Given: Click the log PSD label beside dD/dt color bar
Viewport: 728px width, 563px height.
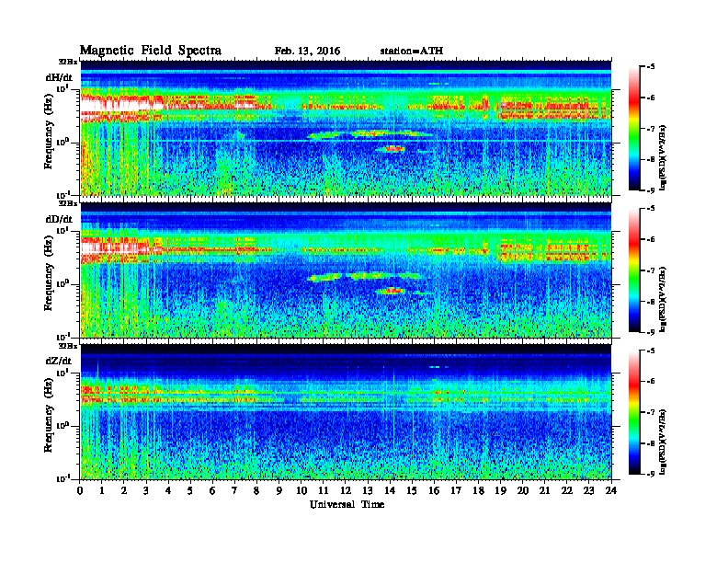Looking at the screenshot, I should point(663,299).
